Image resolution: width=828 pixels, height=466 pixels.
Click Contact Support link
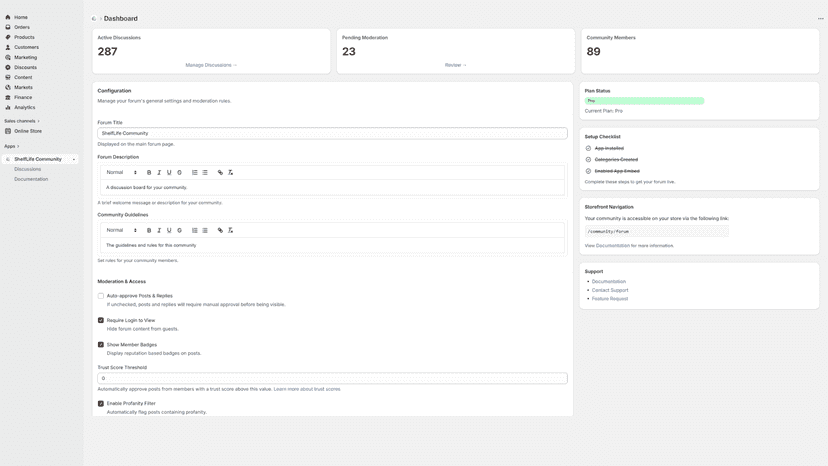tap(610, 290)
